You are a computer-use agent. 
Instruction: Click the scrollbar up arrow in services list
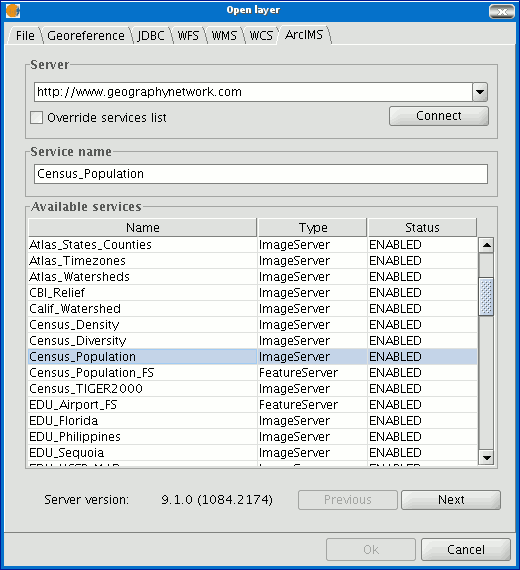coord(486,245)
